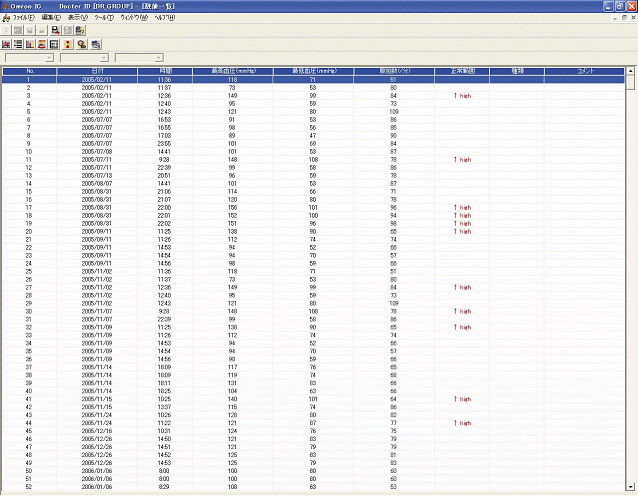Click the high flag in row 20
The image size is (638, 496).
click(x=462, y=232)
